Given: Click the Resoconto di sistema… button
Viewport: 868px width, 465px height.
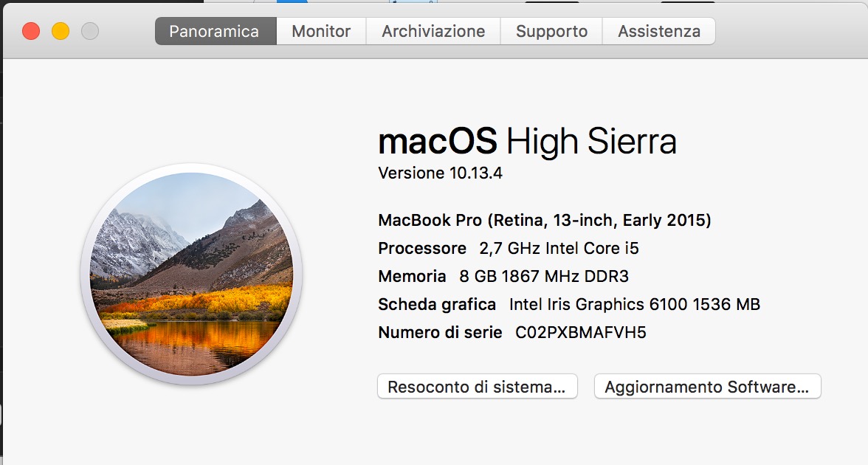Looking at the screenshot, I should point(477,387).
